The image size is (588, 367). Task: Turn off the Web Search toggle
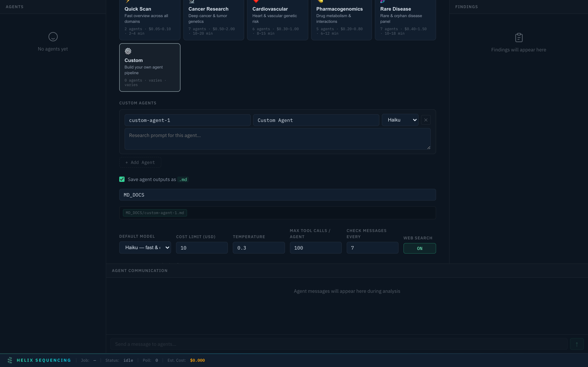[x=420, y=248]
